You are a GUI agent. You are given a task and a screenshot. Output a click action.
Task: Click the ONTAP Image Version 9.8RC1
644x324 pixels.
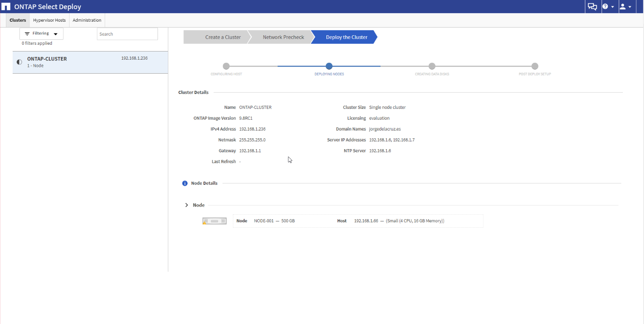[247, 118]
